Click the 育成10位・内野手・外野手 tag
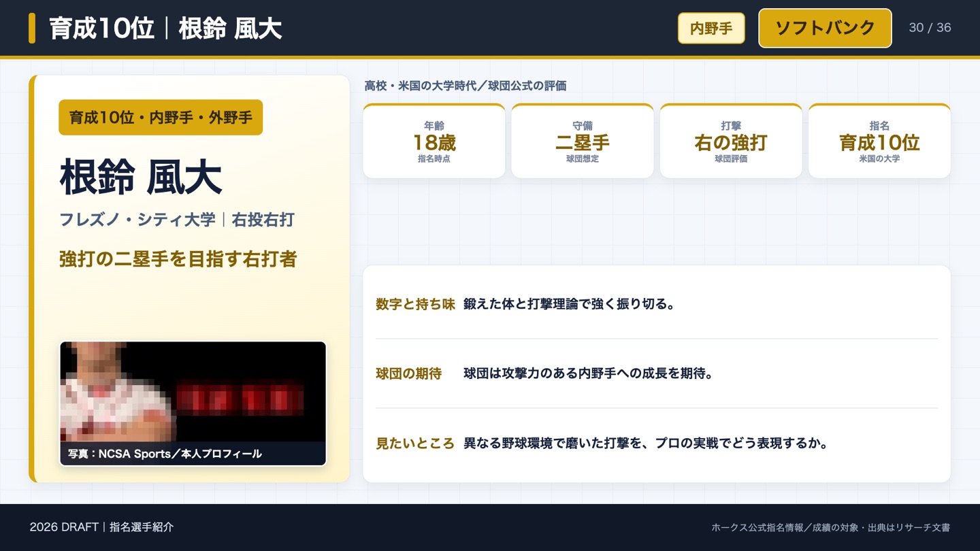980x551 pixels. [x=161, y=117]
